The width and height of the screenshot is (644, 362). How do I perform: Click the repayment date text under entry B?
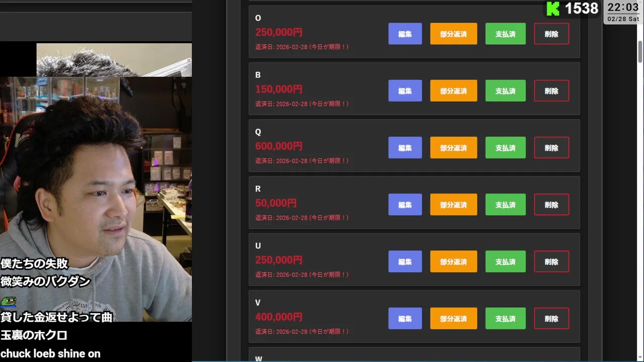click(302, 104)
